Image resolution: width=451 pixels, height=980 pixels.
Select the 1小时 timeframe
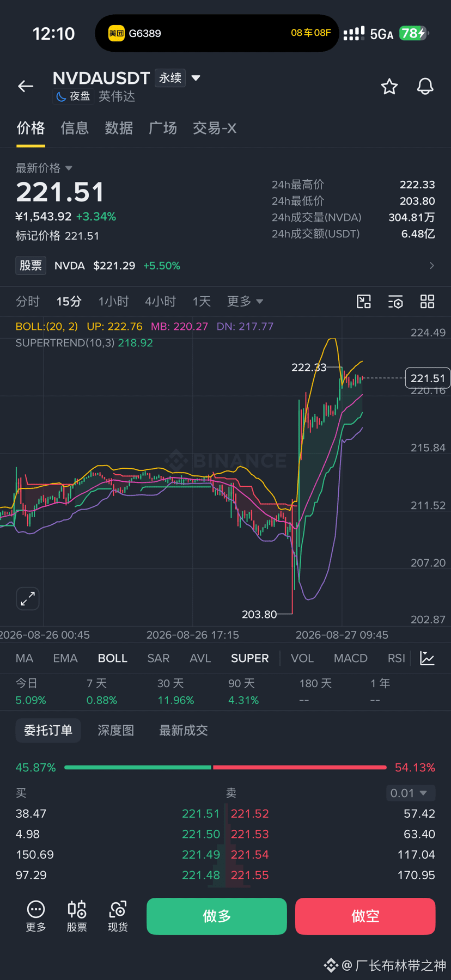113,302
